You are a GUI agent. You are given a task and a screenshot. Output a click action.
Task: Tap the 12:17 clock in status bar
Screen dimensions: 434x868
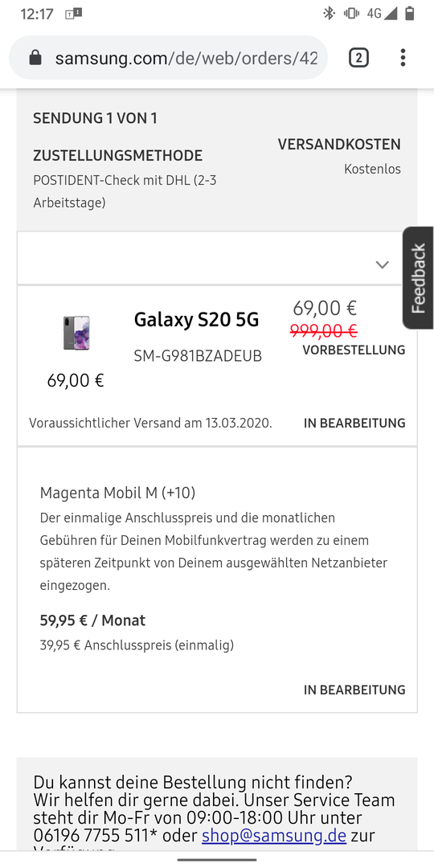pyautogui.click(x=36, y=14)
